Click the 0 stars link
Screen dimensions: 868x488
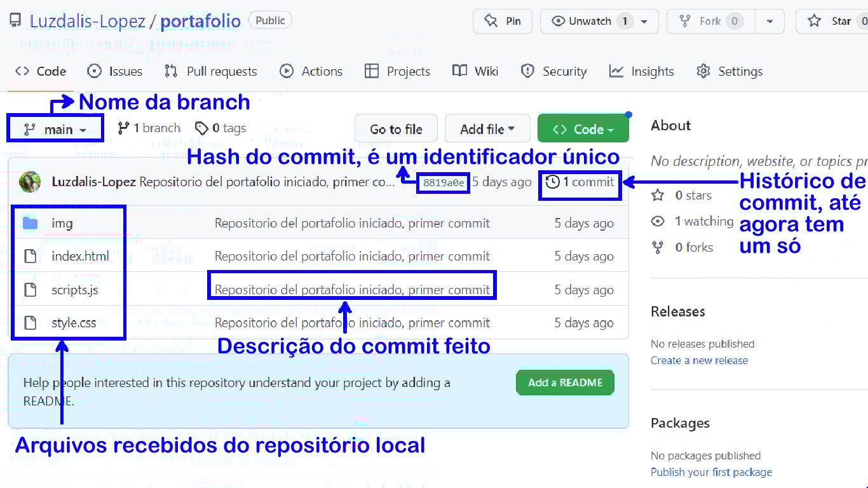pos(693,195)
